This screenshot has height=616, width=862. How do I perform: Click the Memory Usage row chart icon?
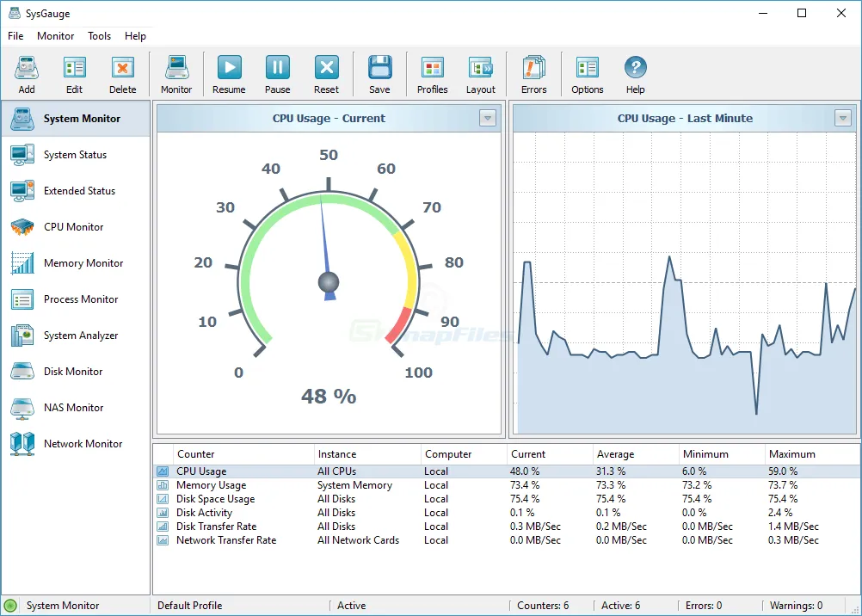[163, 485]
